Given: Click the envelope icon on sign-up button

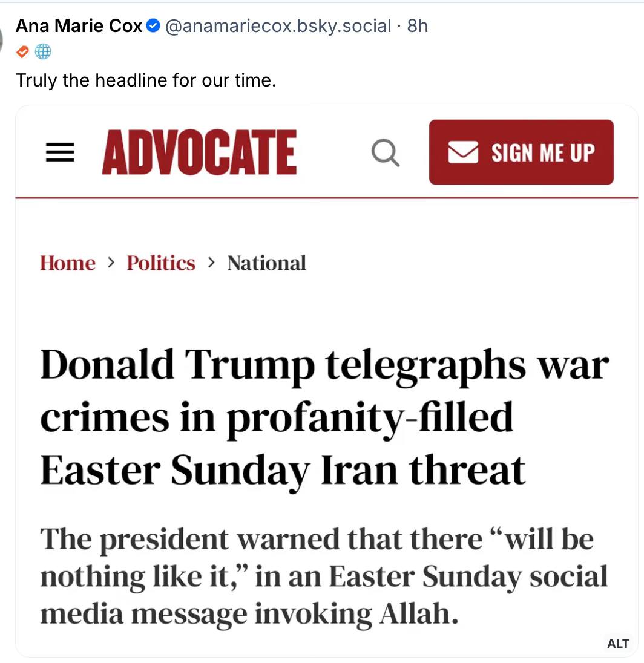Looking at the screenshot, I should click(x=464, y=152).
